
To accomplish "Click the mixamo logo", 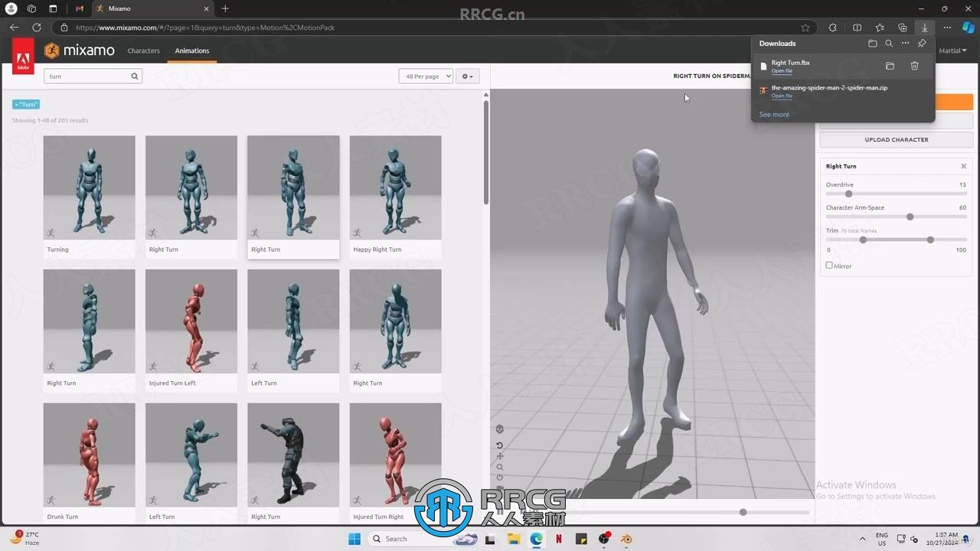I will 80,51.
